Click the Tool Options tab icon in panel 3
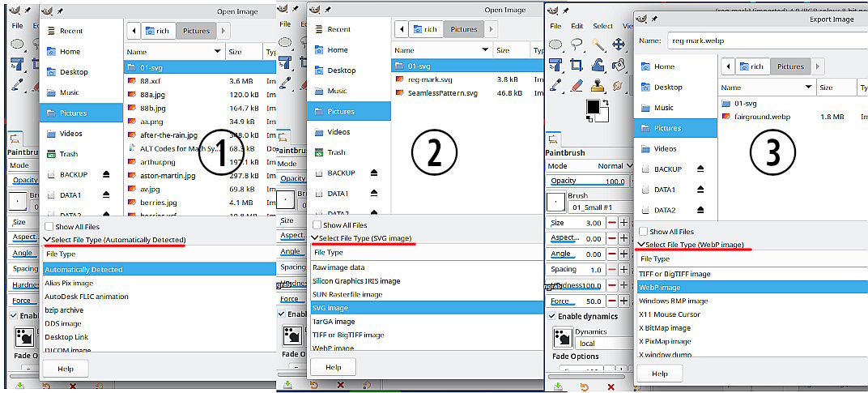Viewport: 868px width, 393px height. click(554, 139)
